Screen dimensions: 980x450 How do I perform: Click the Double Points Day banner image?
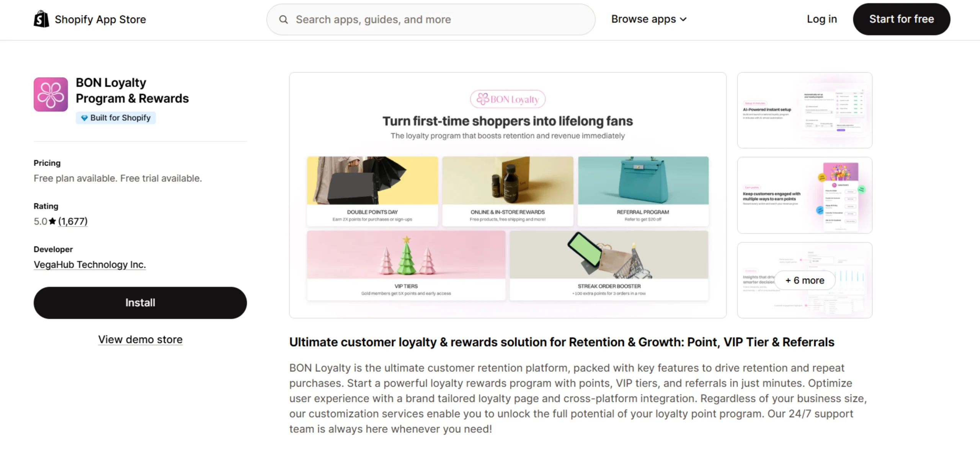[372, 181]
